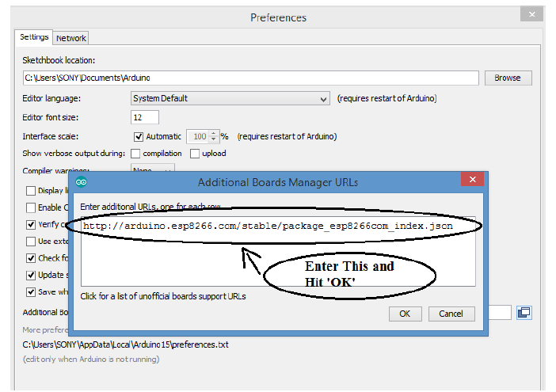Click OK in the Boards Manager URLs dialog
The height and width of the screenshot is (392, 556).
pos(405,314)
